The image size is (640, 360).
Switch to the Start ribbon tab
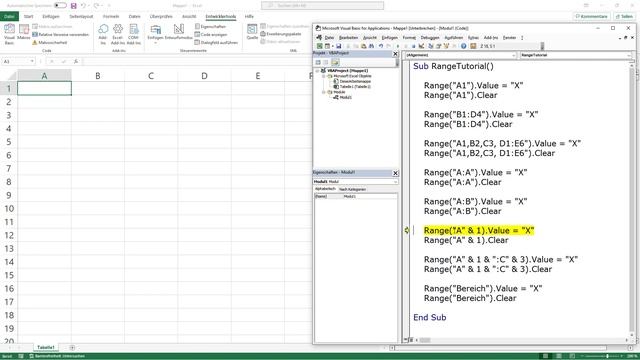(x=29, y=16)
